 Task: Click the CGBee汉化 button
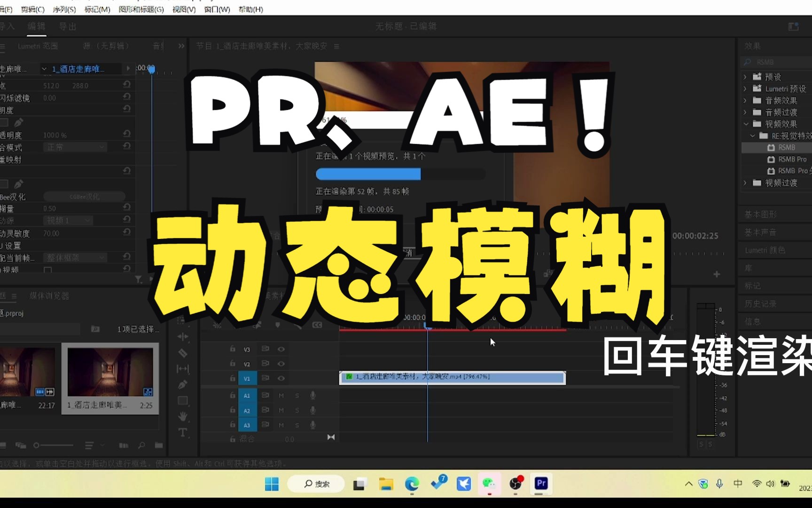84,197
